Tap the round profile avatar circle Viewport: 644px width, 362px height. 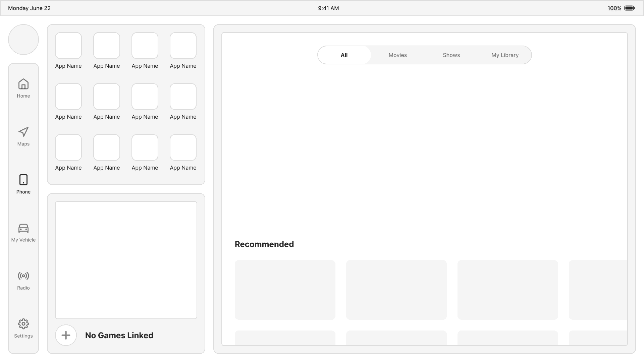(x=23, y=40)
